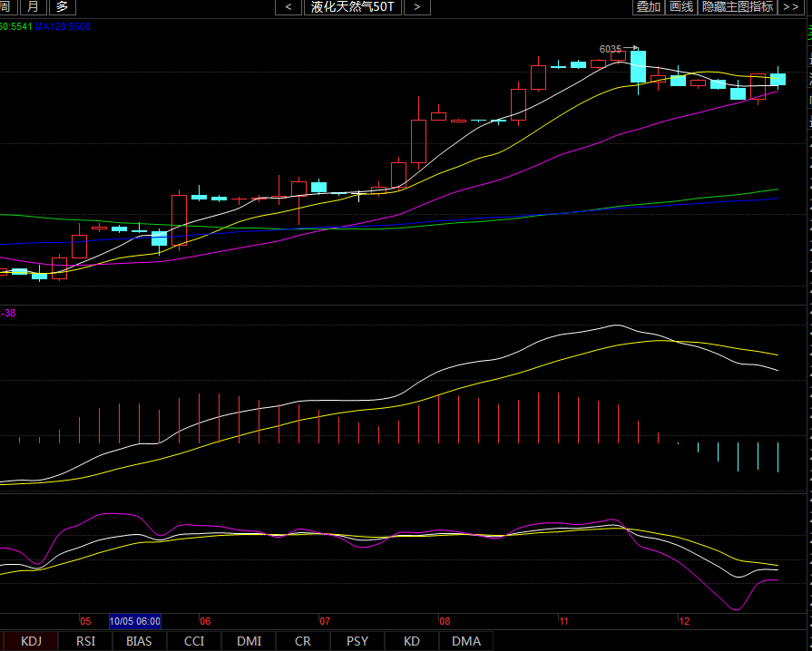
Task: Go to previous instrument with left arrow
Action: click(289, 7)
